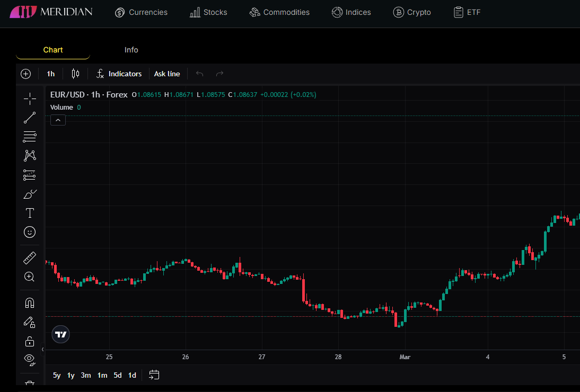This screenshot has width=580, height=392.
Task: Click the Ask line button
Action: [166, 74]
